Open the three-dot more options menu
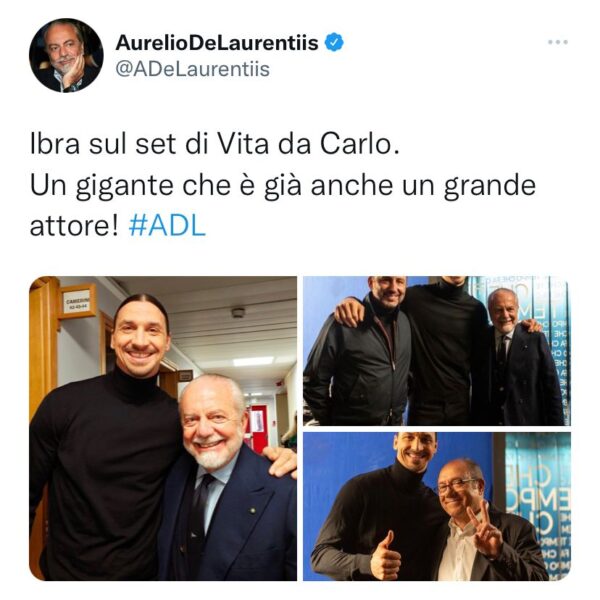The image size is (600, 600). [x=558, y=42]
